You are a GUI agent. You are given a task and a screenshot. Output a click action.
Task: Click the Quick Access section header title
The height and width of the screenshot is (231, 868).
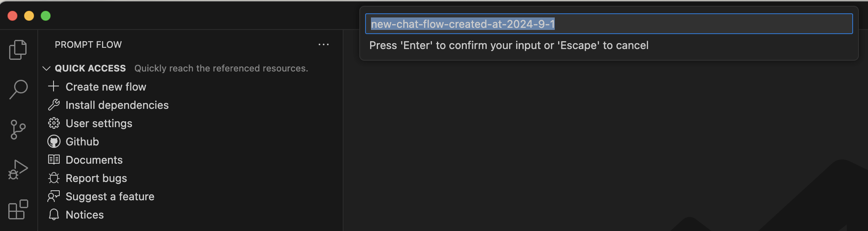tap(90, 68)
